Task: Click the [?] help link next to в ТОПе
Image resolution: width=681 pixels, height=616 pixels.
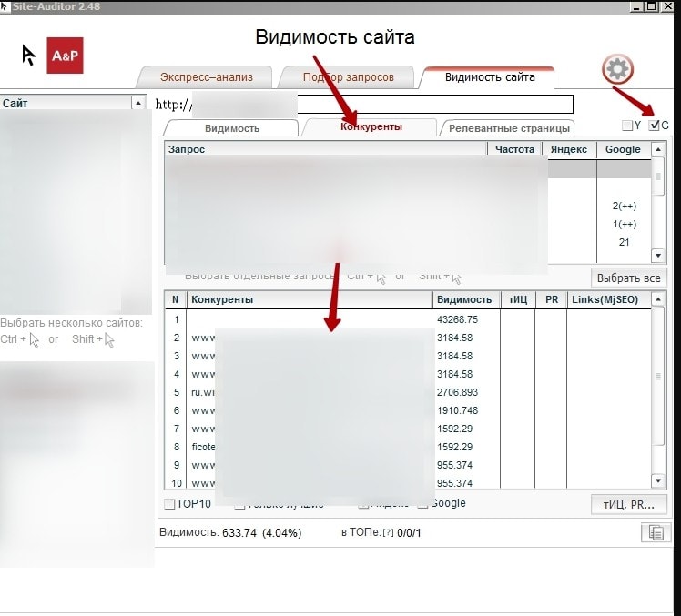Action: (388, 533)
